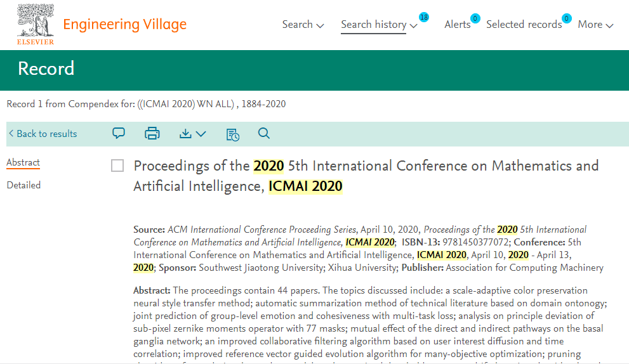Expand the More dropdown chevron
629x364 pixels.
point(610,25)
